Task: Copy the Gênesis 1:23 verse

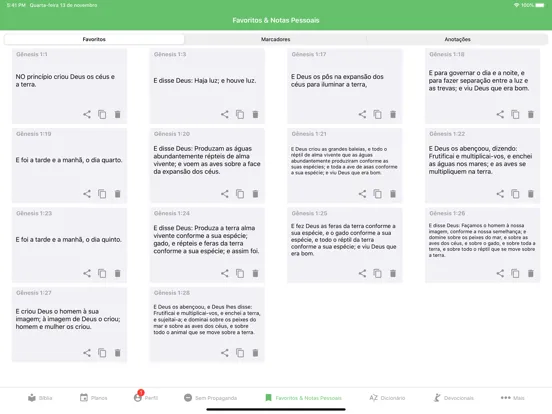Action: (x=102, y=273)
